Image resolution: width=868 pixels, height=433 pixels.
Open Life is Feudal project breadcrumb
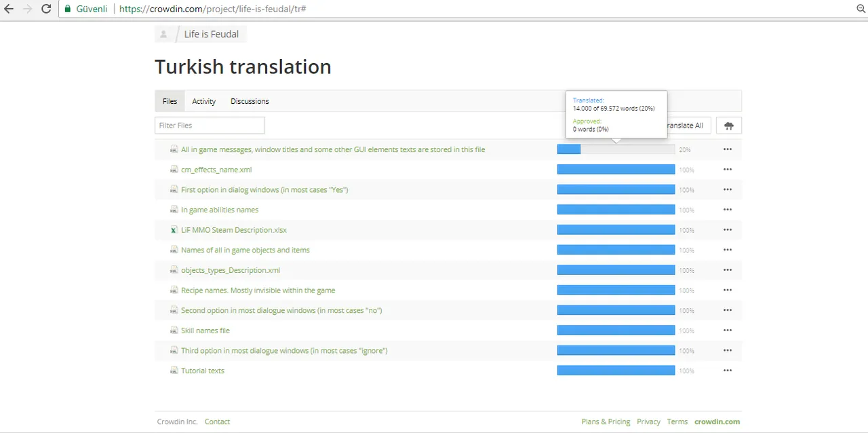(x=212, y=35)
